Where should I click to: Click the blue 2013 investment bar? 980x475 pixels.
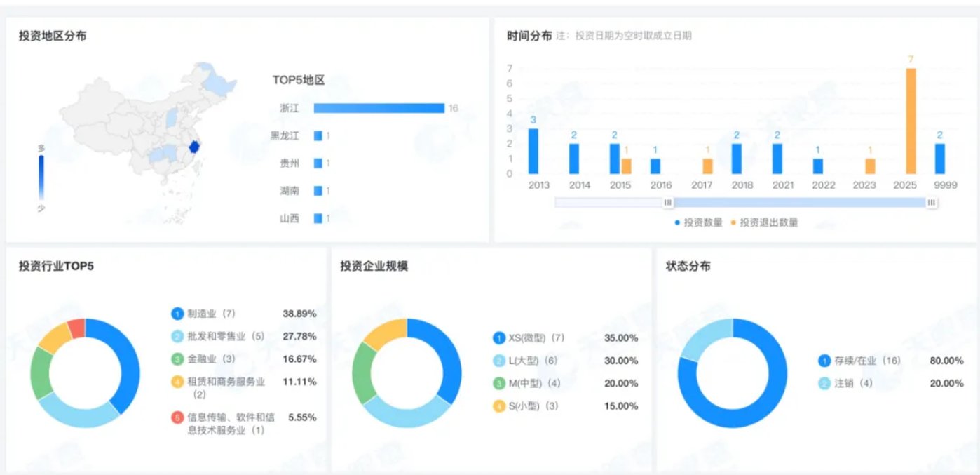533,151
